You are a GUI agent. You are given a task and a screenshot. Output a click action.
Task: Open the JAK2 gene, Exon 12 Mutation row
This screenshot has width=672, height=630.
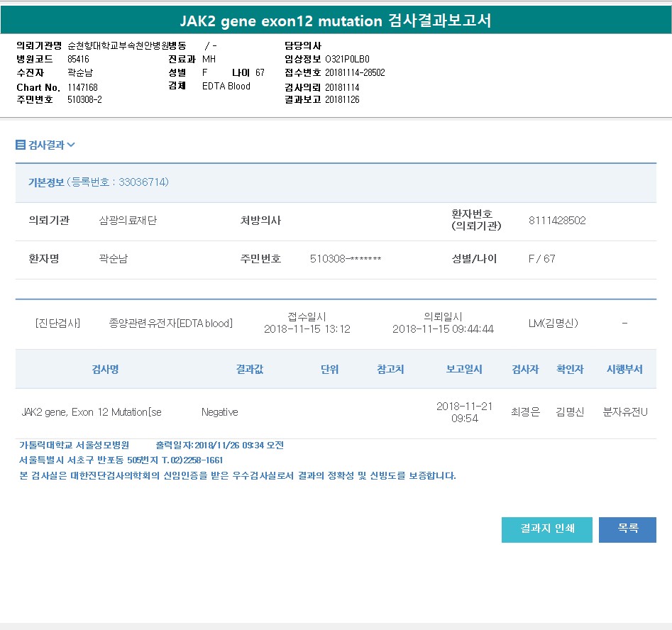[x=92, y=412]
